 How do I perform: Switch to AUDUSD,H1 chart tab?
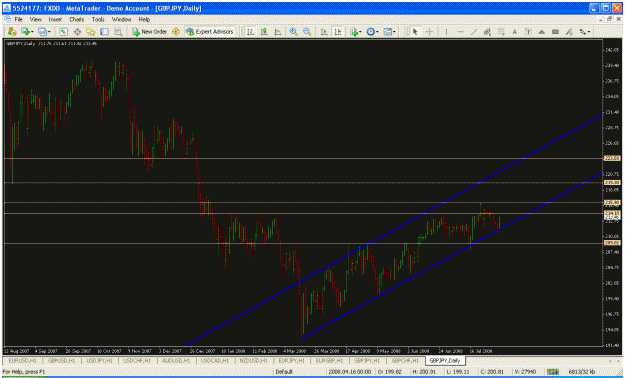pos(175,360)
